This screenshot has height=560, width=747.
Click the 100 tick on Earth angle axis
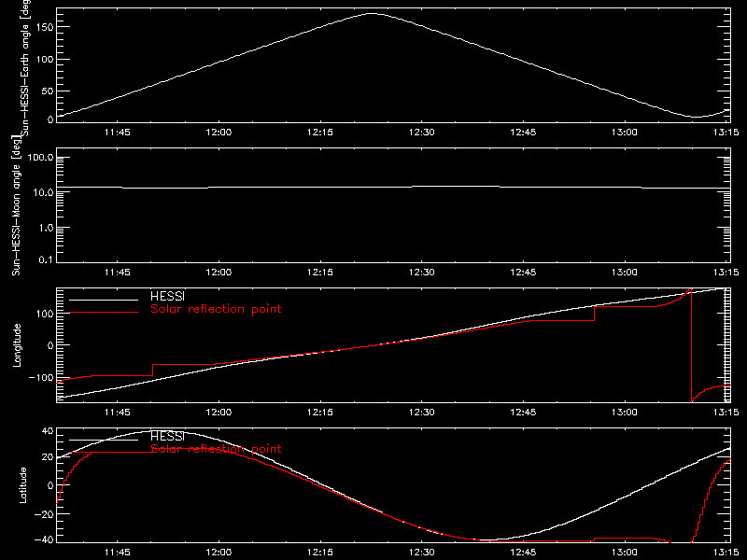click(44, 60)
